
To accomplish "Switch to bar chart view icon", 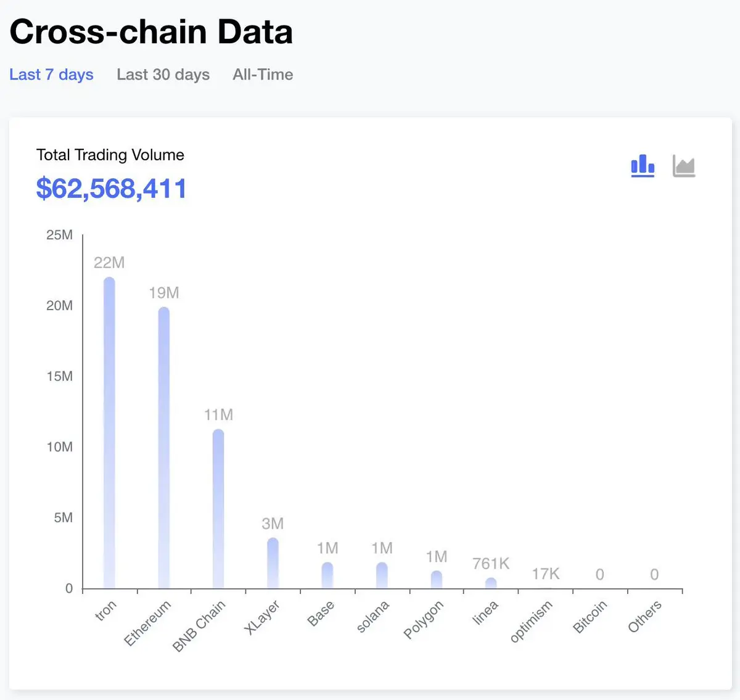I will [x=643, y=166].
